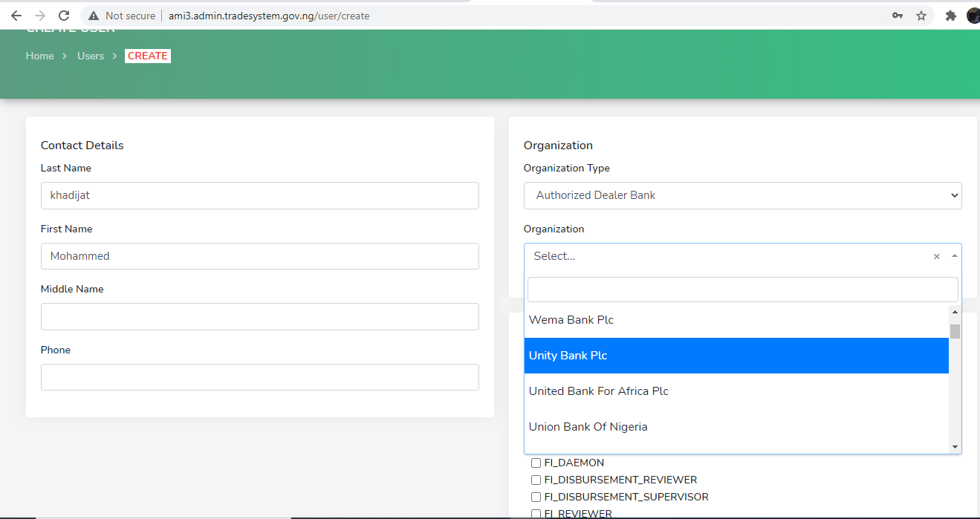Open the Organization Type dropdown
The width and height of the screenshot is (980, 519).
[743, 195]
